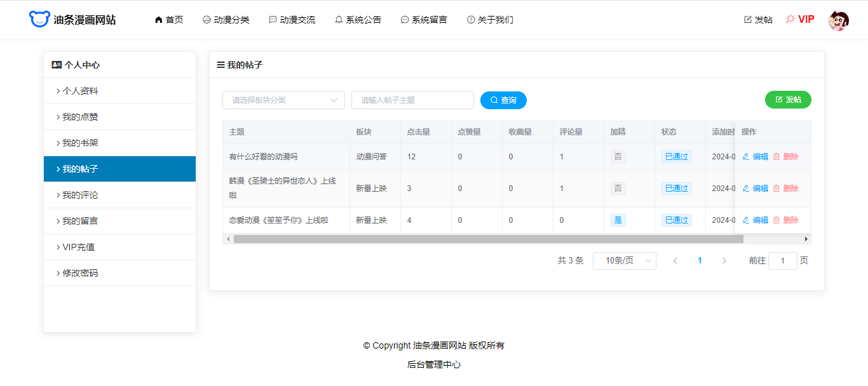Image resolution: width=868 pixels, height=386 pixels.
Task: Click scrollbar left arrow under table
Action: pyautogui.click(x=227, y=239)
